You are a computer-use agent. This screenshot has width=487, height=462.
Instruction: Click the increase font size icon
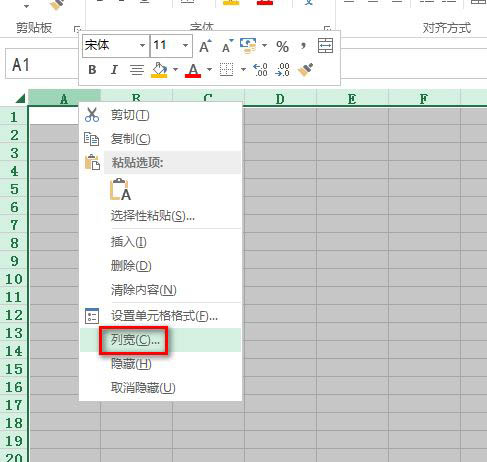(205, 46)
